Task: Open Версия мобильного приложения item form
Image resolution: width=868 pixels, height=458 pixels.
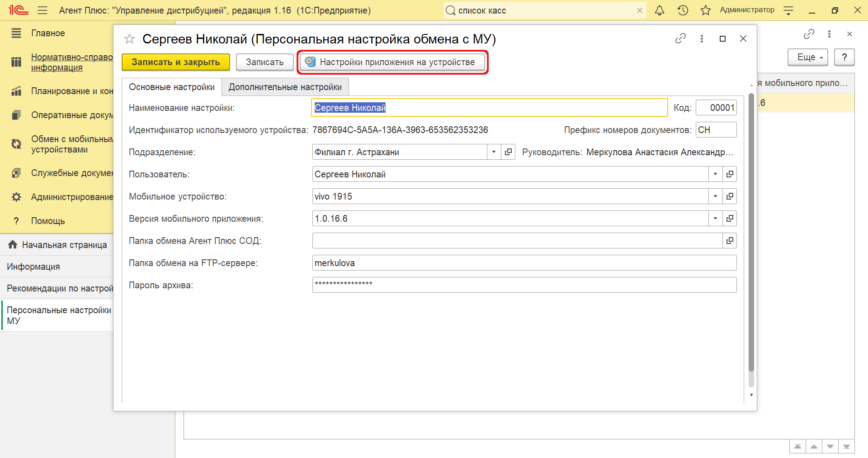Action: pos(730,219)
